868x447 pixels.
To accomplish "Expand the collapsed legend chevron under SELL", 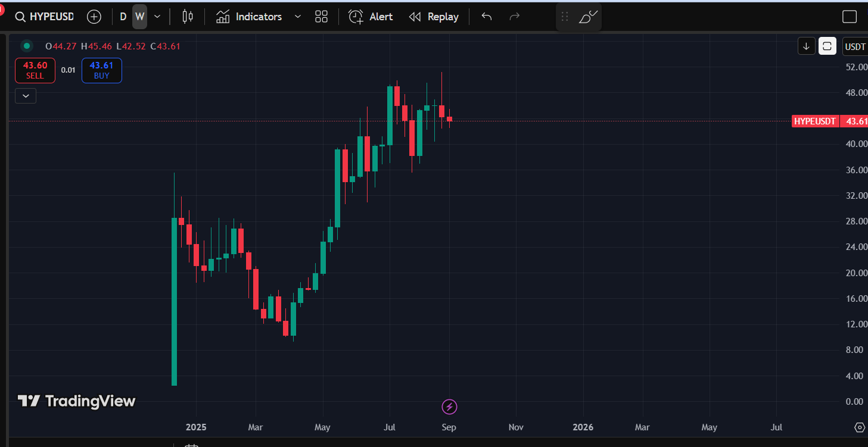I will pyautogui.click(x=26, y=95).
